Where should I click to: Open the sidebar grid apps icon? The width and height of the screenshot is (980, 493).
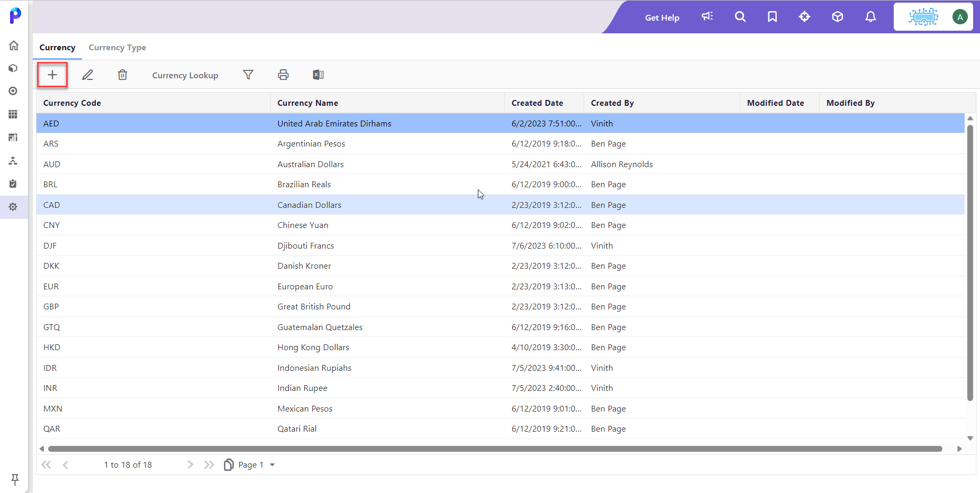click(x=13, y=114)
